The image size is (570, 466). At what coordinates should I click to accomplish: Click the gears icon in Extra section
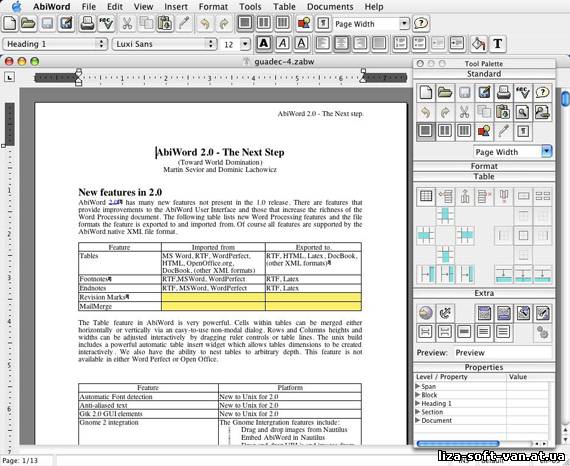tap(542, 332)
